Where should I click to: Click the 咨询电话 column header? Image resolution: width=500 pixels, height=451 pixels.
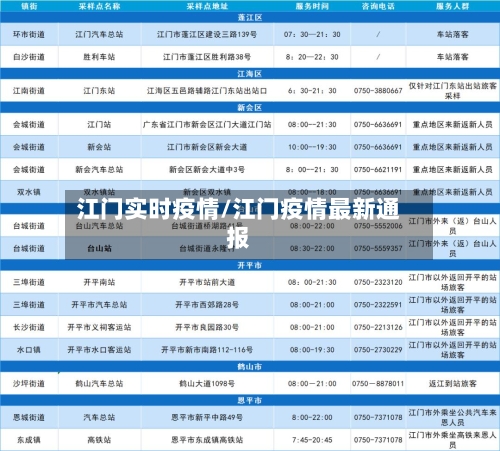point(378,6)
